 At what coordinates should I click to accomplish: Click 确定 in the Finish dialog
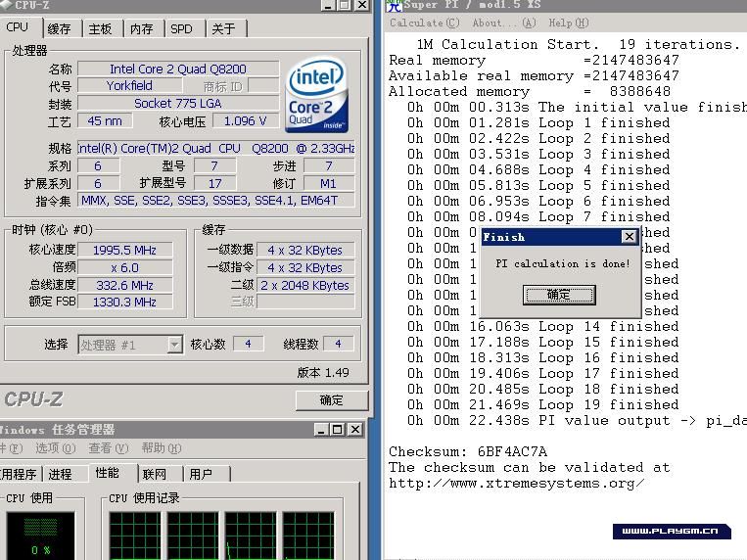pos(559,294)
